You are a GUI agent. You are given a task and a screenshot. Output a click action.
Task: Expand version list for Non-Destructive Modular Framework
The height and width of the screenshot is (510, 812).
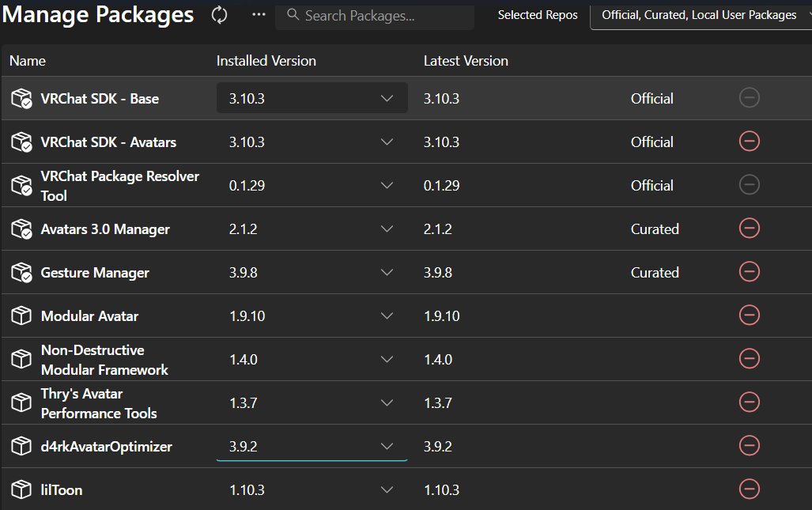click(x=312, y=359)
